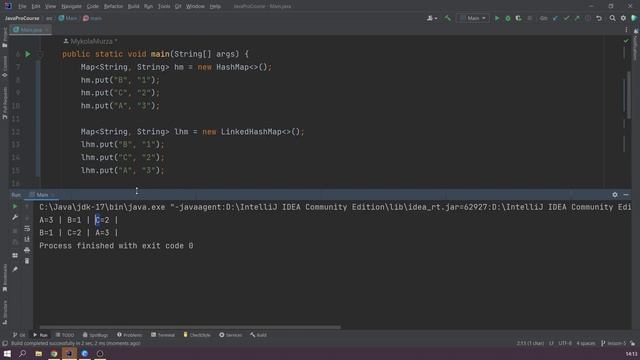Open the Git tool window button
Viewport: 640px width, 360px height.
coord(19,335)
